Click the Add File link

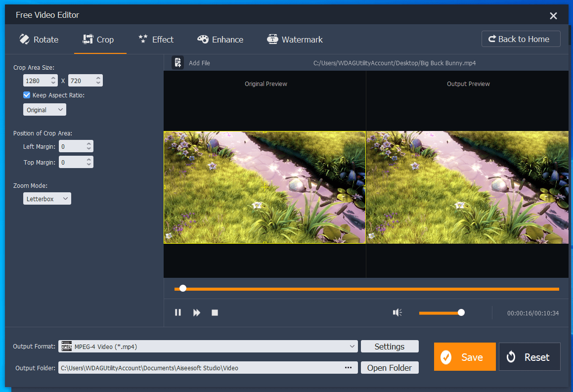tap(199, 63)
